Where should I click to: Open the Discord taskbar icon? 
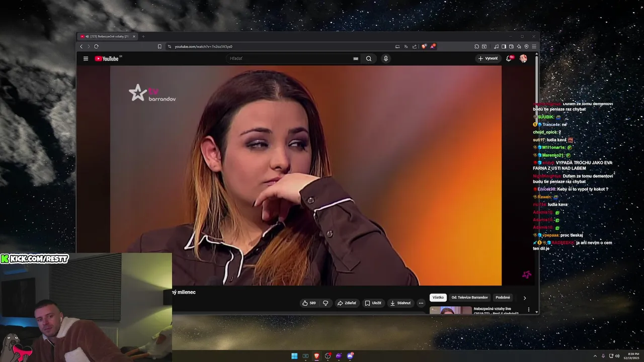(350, 356)
